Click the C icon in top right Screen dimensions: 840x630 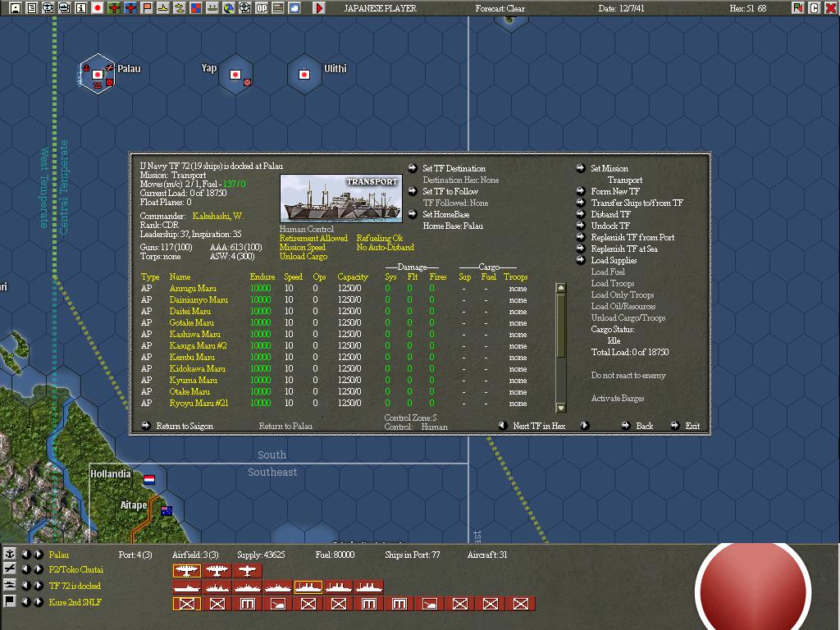814,8
